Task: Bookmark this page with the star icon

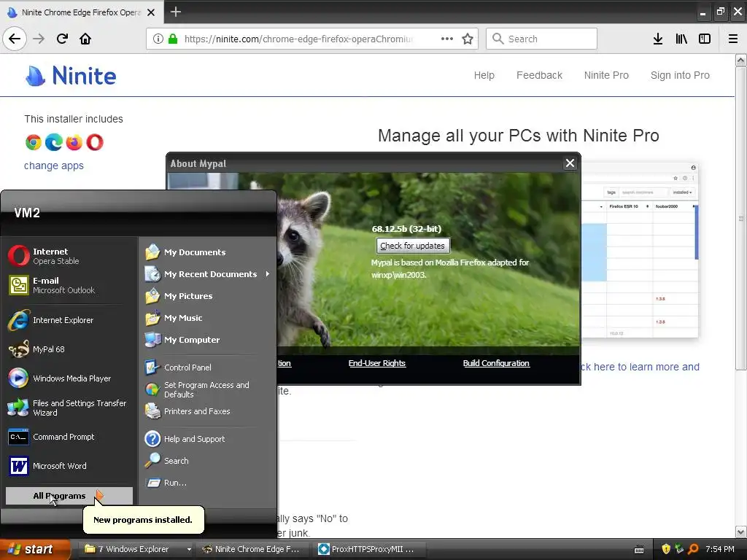Action: tap(468, 39)
